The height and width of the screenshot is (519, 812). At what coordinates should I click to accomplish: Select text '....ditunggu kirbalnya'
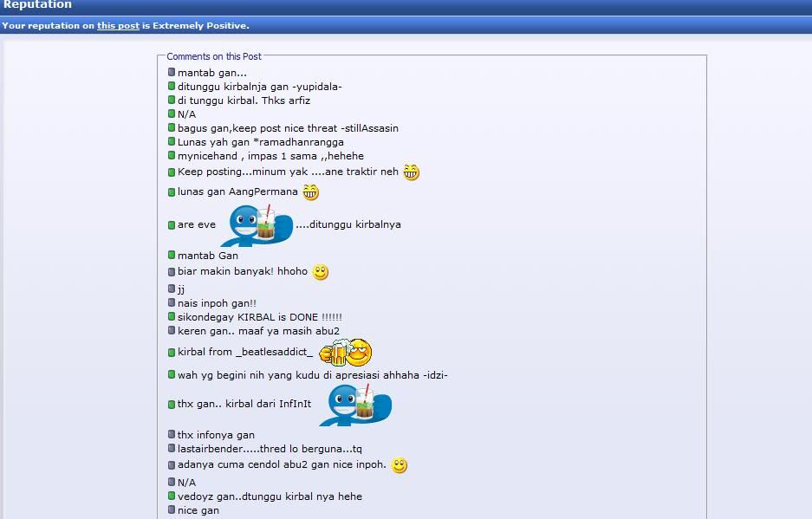348,224
